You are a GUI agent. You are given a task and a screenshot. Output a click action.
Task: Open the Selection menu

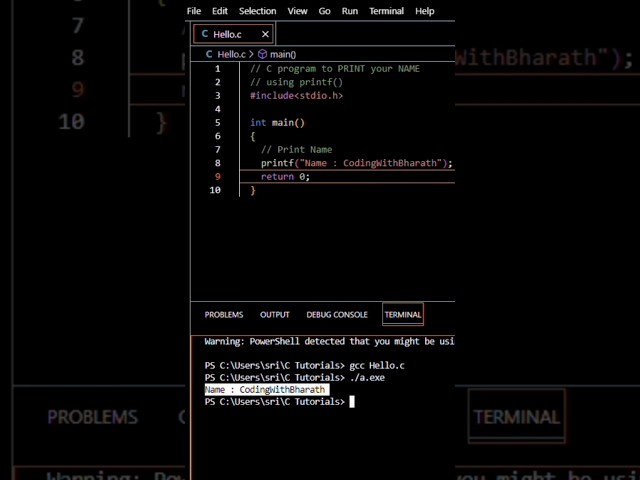point(257,11)
